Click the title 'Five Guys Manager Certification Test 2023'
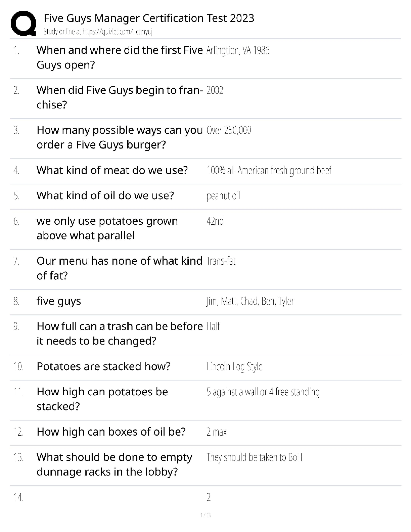 (x=149, y=18)
